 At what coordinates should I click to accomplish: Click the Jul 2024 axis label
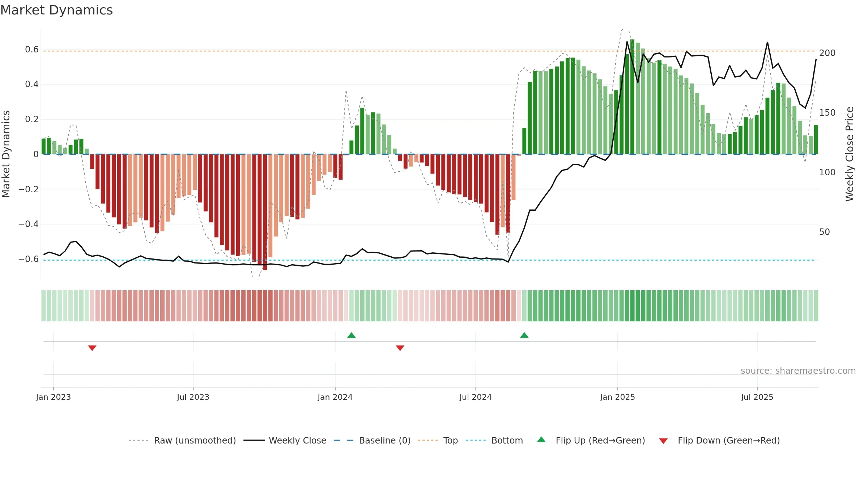[x=476, y=397]
